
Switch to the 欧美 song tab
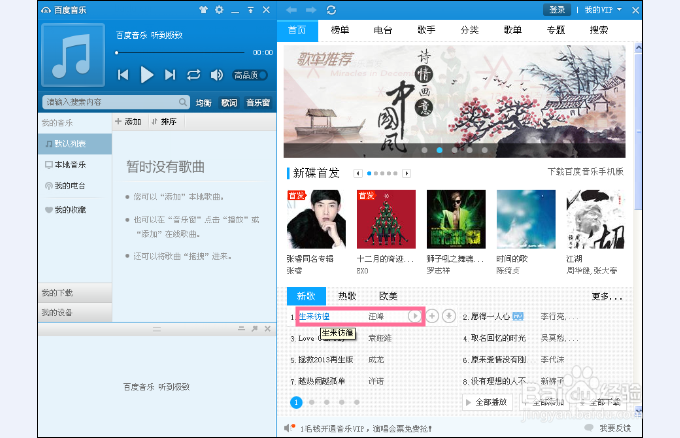pos(388,296)
